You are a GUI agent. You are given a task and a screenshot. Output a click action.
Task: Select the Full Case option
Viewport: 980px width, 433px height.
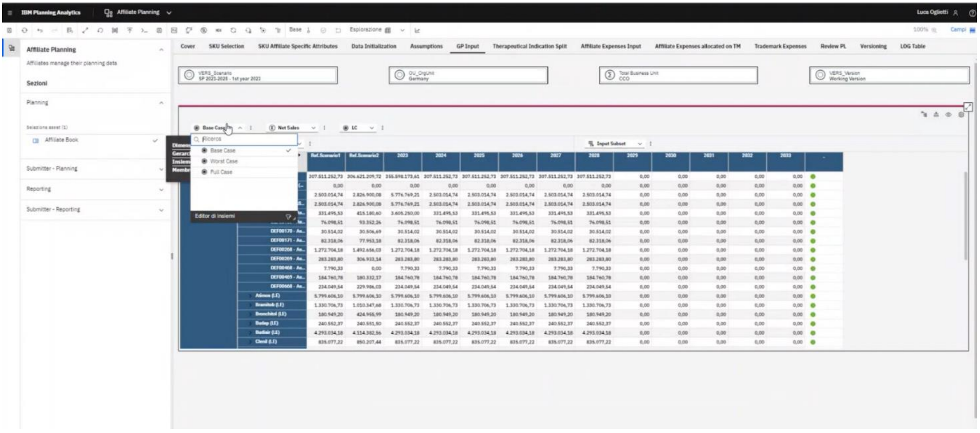point(221,172)
